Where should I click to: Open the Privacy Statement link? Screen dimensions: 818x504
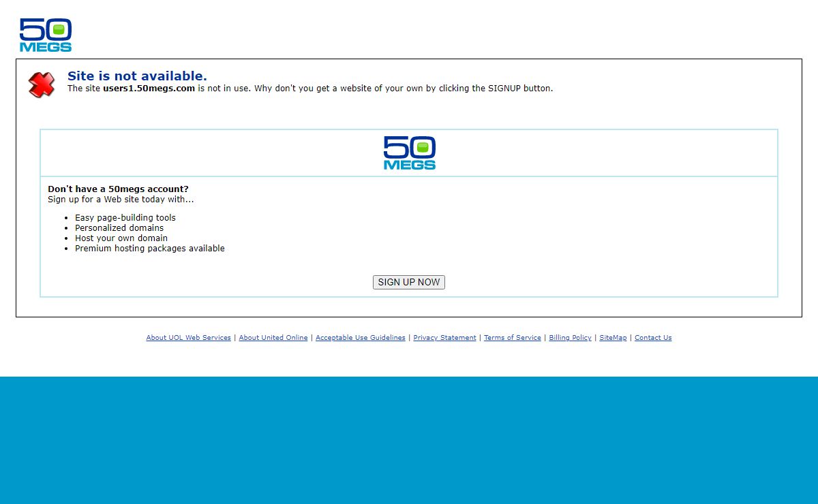444,338
